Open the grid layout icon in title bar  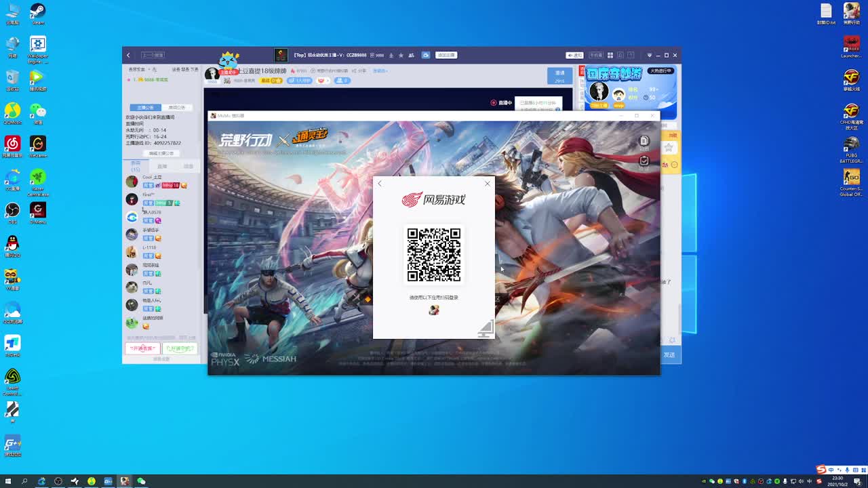point(610,55)
